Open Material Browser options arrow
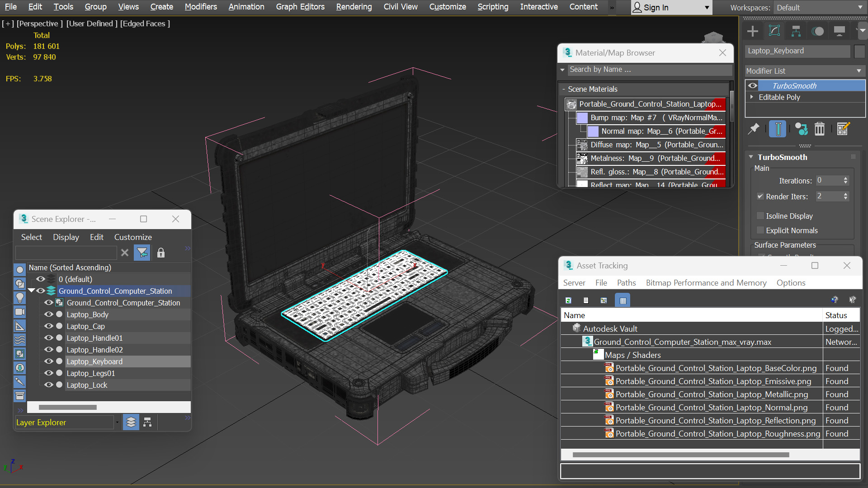Screen dimensions: 868x488 pyautogui.click(x=562, y=70)
